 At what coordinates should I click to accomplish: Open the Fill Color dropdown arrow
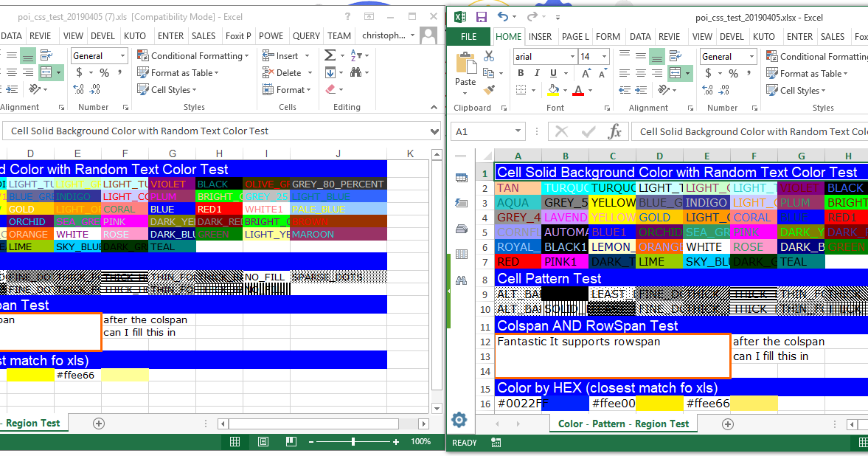(x=566, y=89)
